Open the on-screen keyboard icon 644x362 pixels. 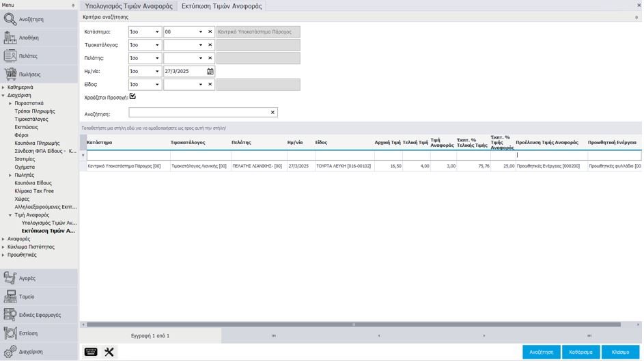point(91,352)
